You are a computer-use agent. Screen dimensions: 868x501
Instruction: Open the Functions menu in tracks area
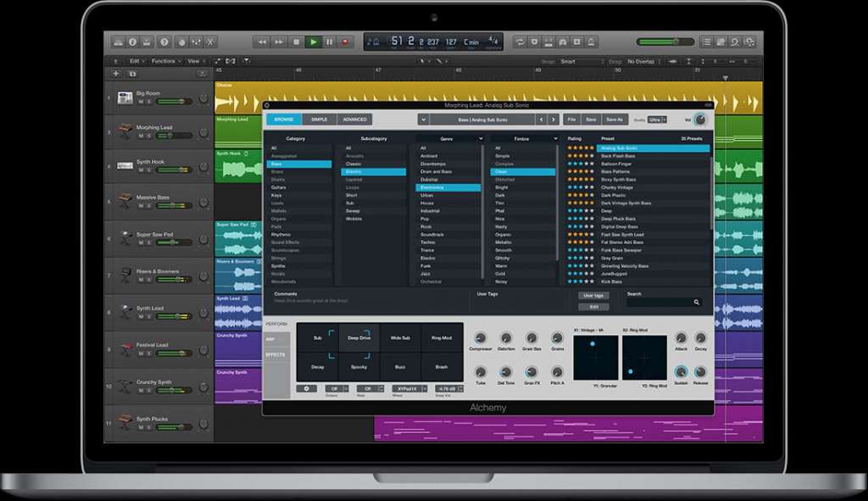coord(165,61)
